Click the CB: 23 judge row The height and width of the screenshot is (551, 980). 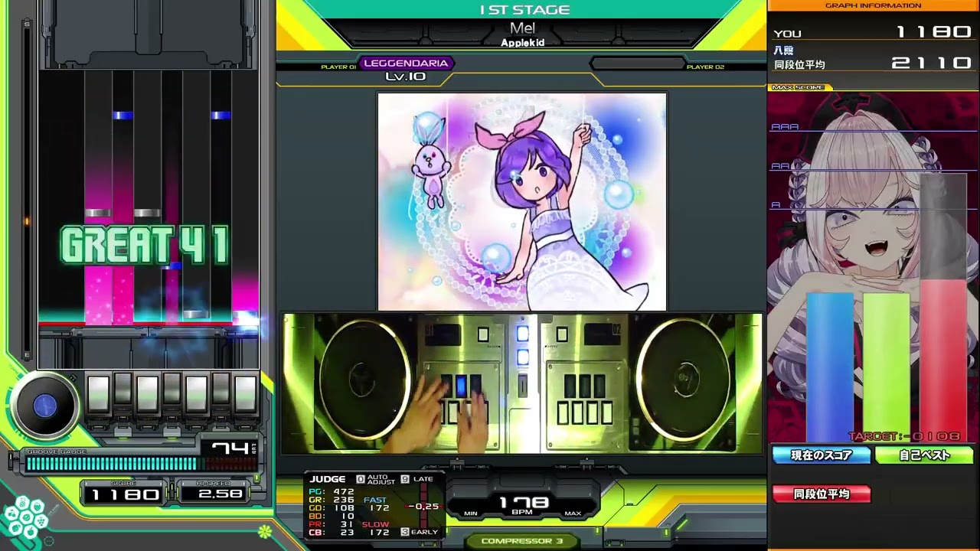[332, 533]
